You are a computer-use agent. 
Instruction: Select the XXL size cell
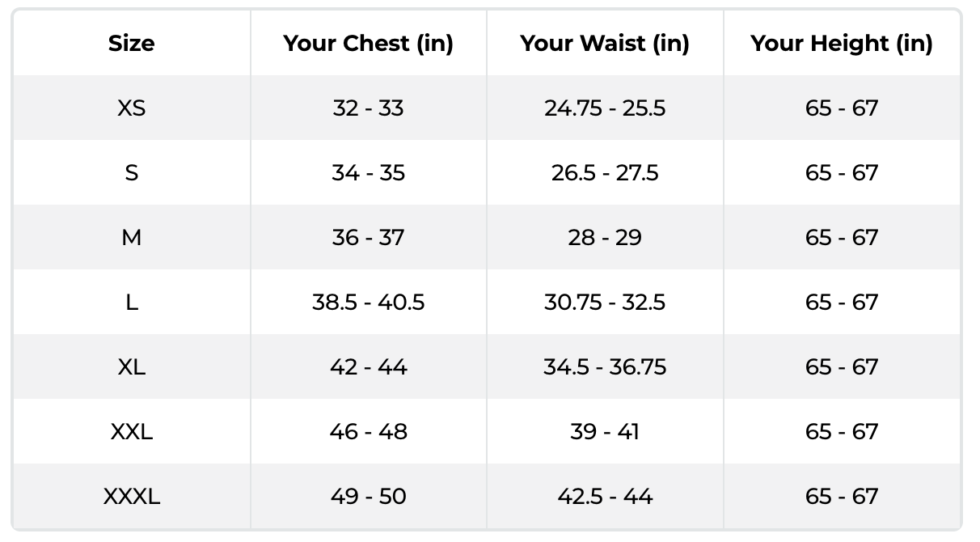[131, 431]
